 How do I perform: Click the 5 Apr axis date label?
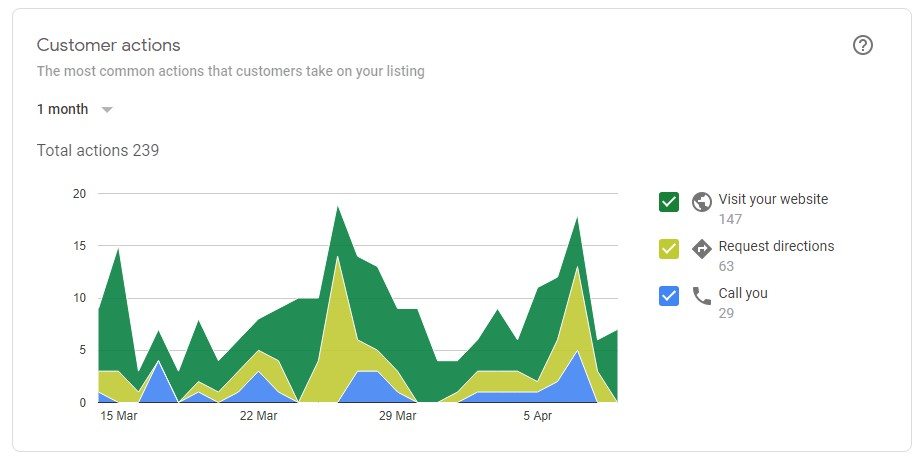tap(540, 415)
